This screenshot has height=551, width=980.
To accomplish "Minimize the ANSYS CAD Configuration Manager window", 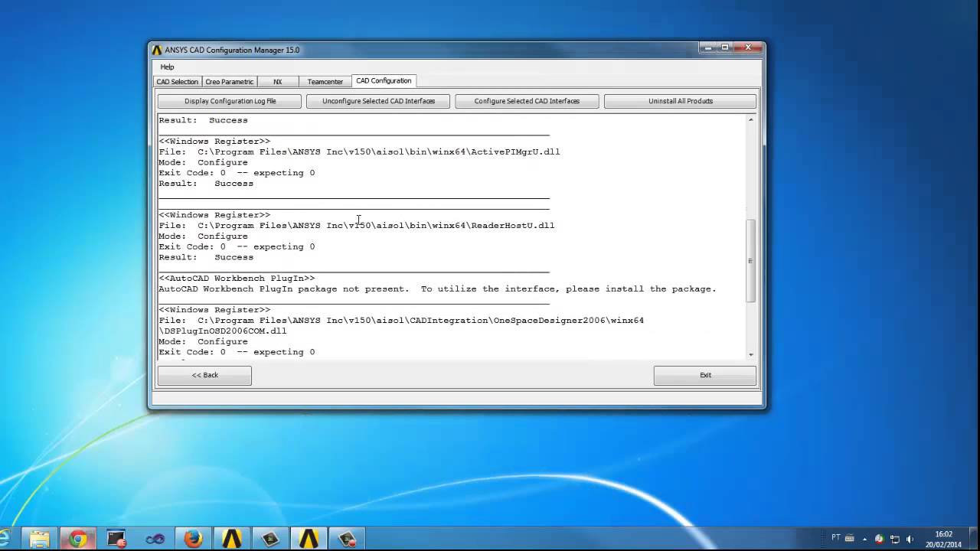I will tap(708, 47).
